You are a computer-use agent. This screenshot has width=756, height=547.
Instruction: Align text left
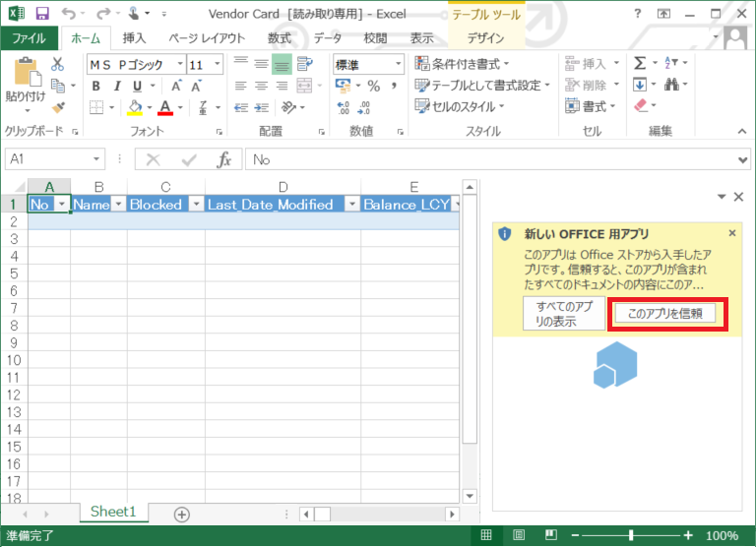[240, 86]
